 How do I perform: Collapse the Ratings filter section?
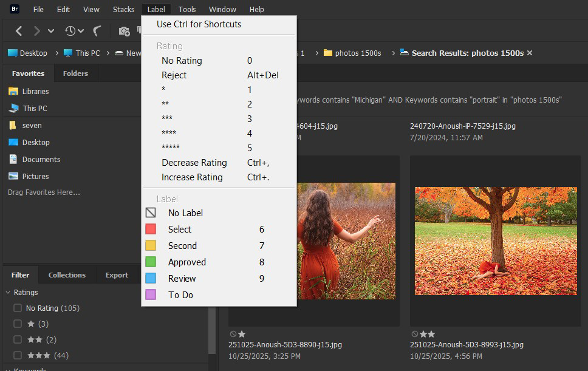click(x=8, y=293)
